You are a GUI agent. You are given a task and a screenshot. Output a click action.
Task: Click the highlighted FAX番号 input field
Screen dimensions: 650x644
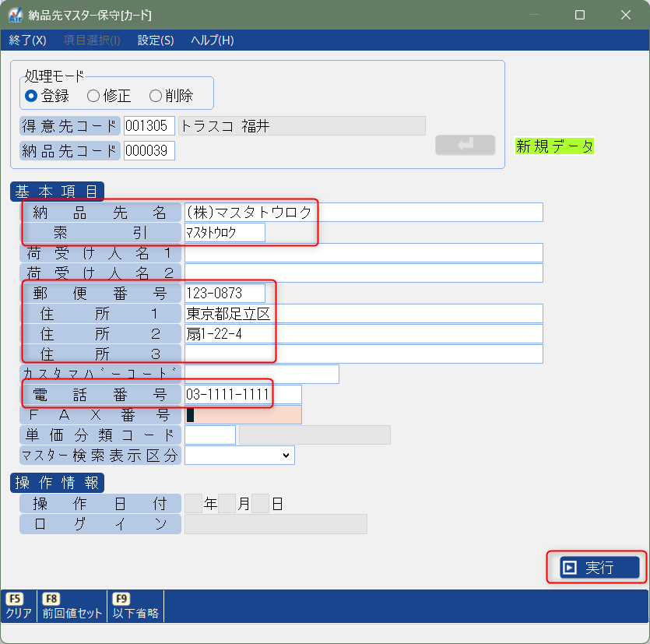point(243,415)
